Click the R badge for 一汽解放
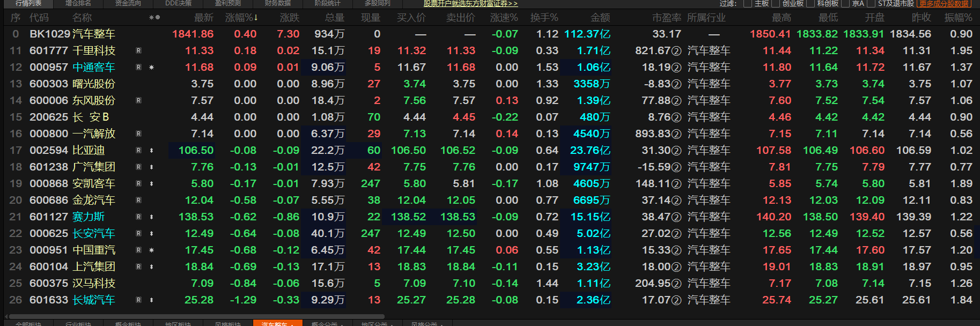The width and height of the screenshot is (980, 326). [138, 134]
